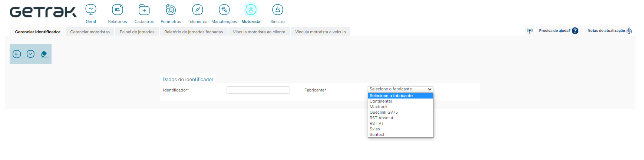This screenshot has width=644, height=160.
Task: Open Vincula motorista a veículo tab
Action: pos(320,32)
